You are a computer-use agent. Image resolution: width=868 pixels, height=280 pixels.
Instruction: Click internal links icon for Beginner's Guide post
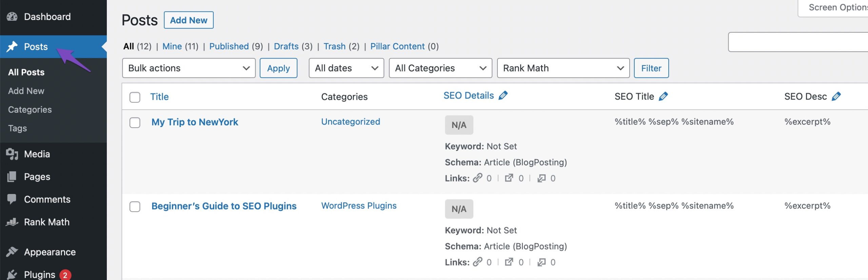[478, 262]
